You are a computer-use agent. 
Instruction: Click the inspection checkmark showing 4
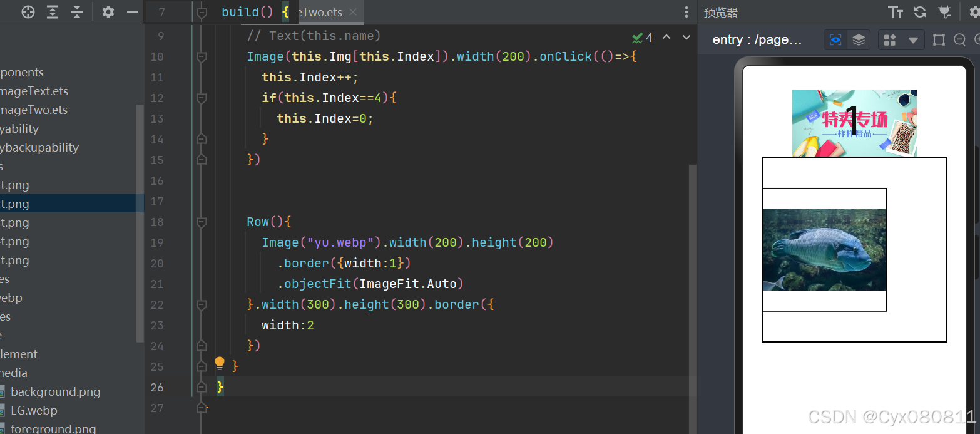coord(642,38)
